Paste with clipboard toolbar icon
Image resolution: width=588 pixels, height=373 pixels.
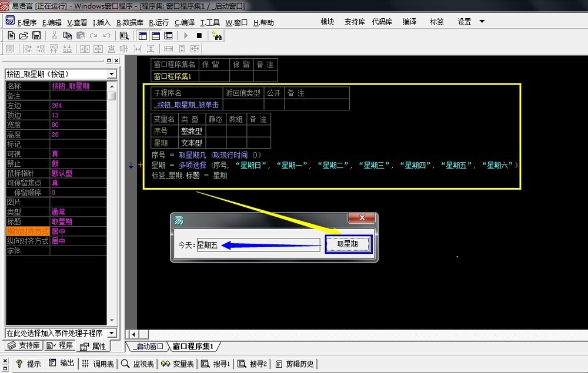(81, 36)
